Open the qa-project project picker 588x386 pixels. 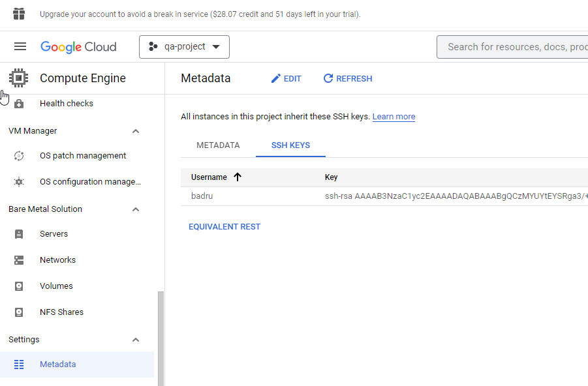tap(183, 46)
